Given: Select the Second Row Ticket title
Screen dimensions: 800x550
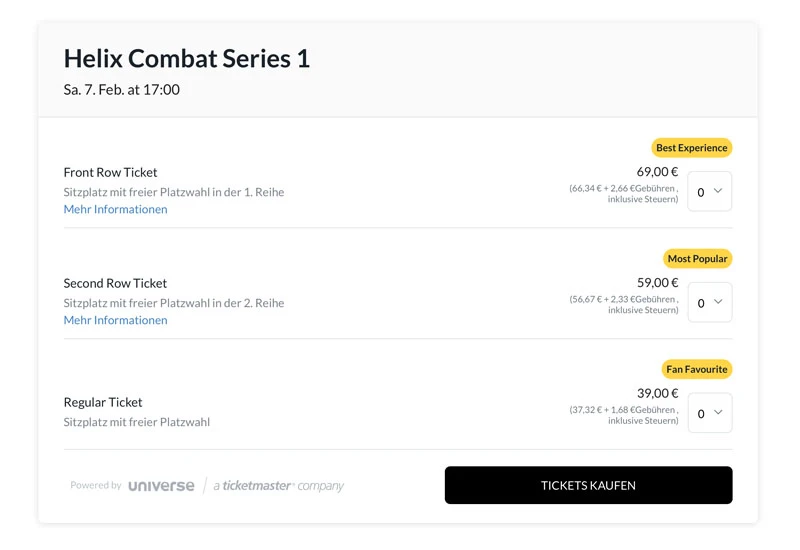Looking at the screenshot, I should 115,283.
